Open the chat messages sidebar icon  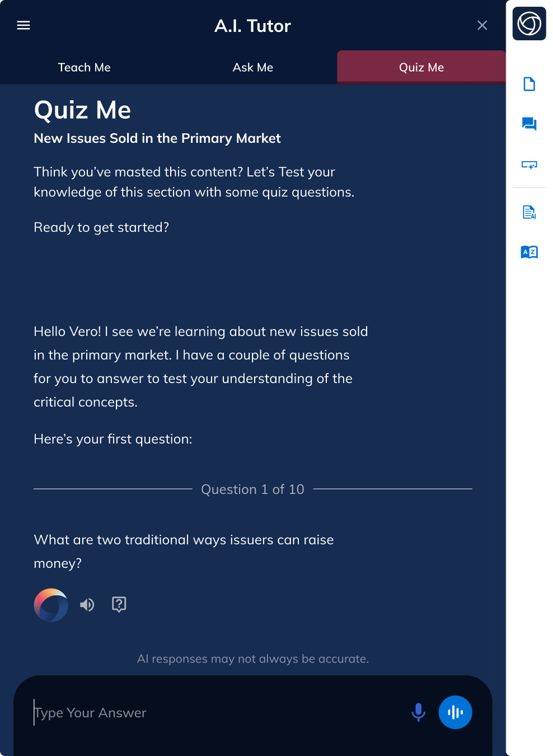(529, 124)
